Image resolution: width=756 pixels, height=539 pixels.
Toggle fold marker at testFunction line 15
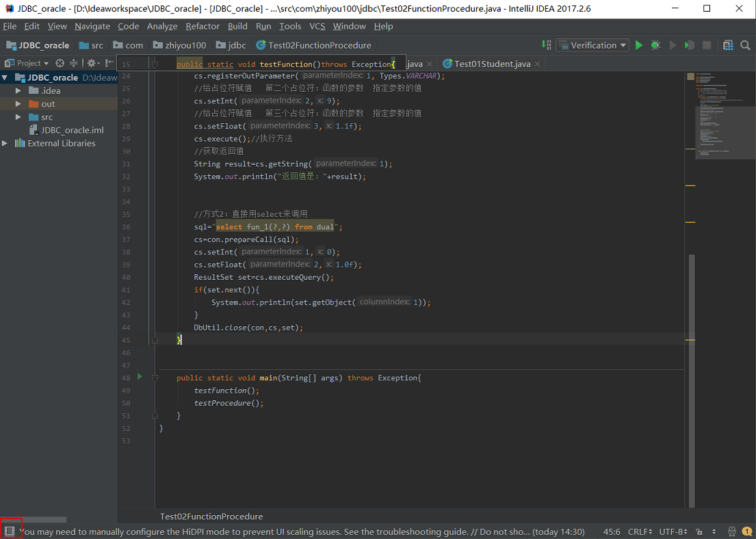(155, 64)
